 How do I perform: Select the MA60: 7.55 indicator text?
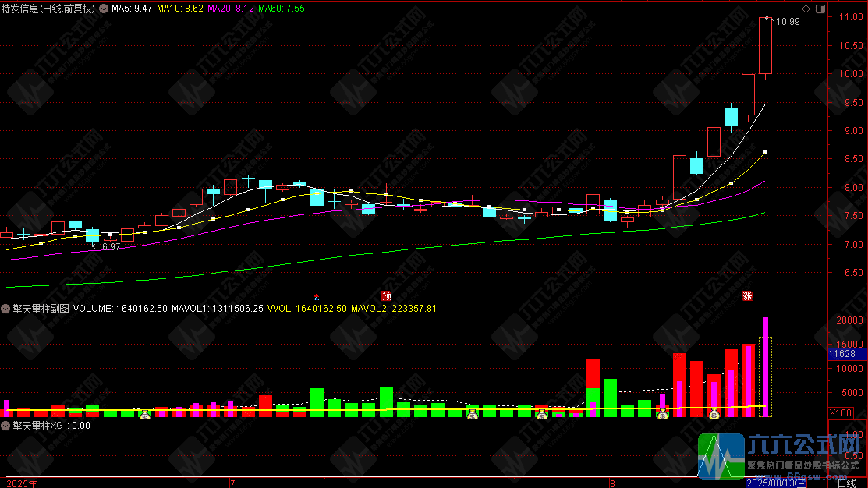point(282,9)
